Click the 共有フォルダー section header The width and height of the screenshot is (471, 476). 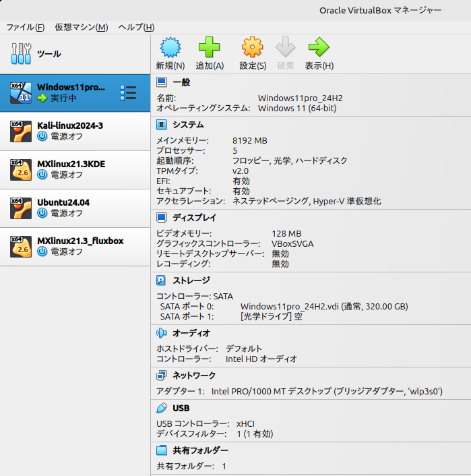pyautogui.click(x=200, y=450)
